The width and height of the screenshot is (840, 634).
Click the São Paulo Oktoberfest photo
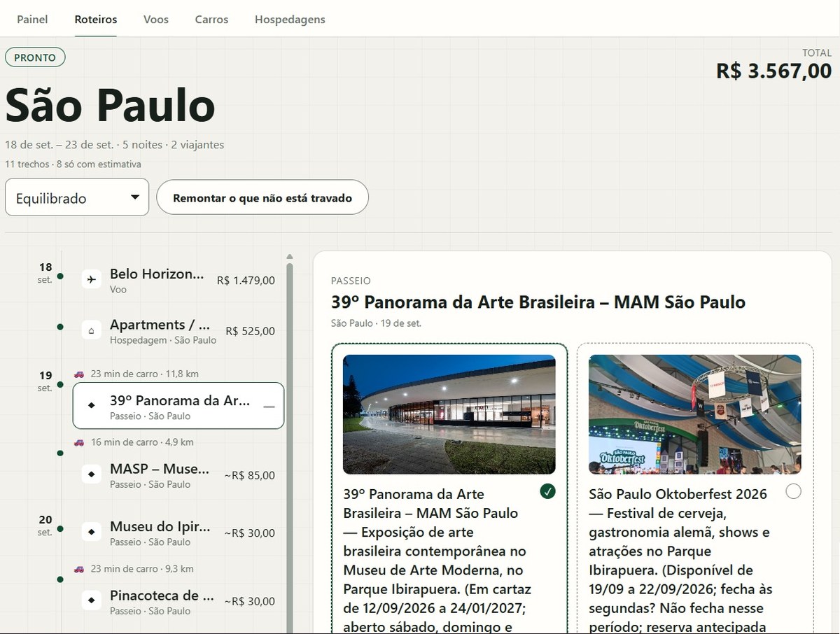(695, 414)
